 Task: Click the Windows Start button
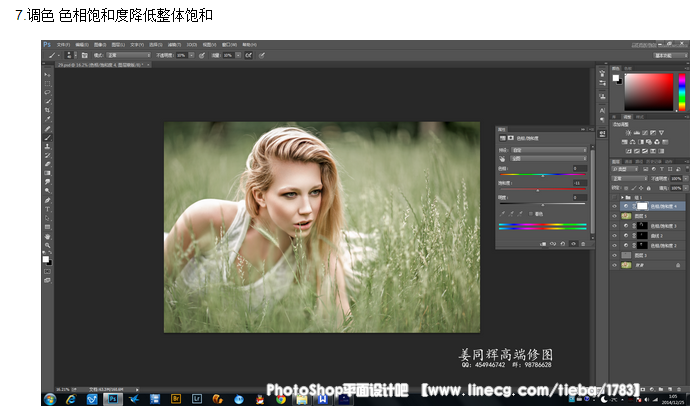pos(49,398)
